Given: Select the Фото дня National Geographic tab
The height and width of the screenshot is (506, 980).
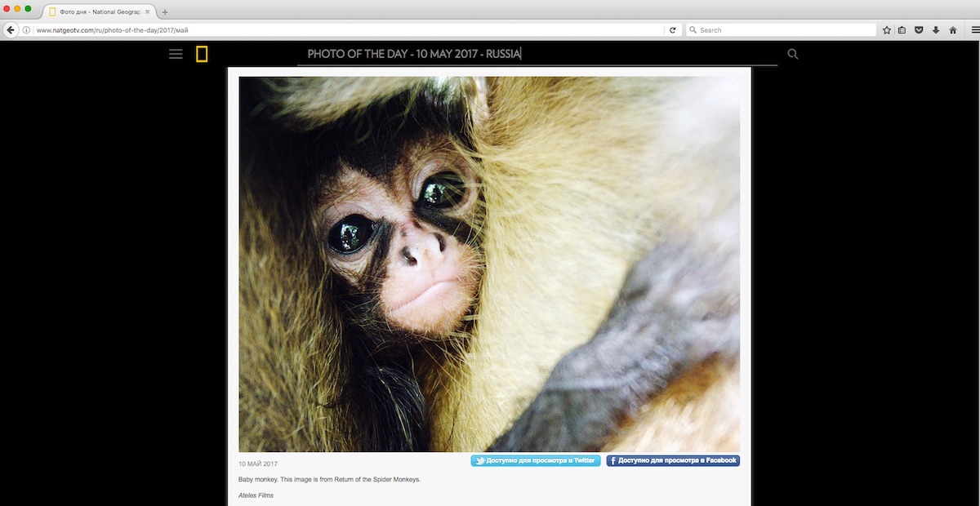Looking at the screenshot, I should pos(98,11).
